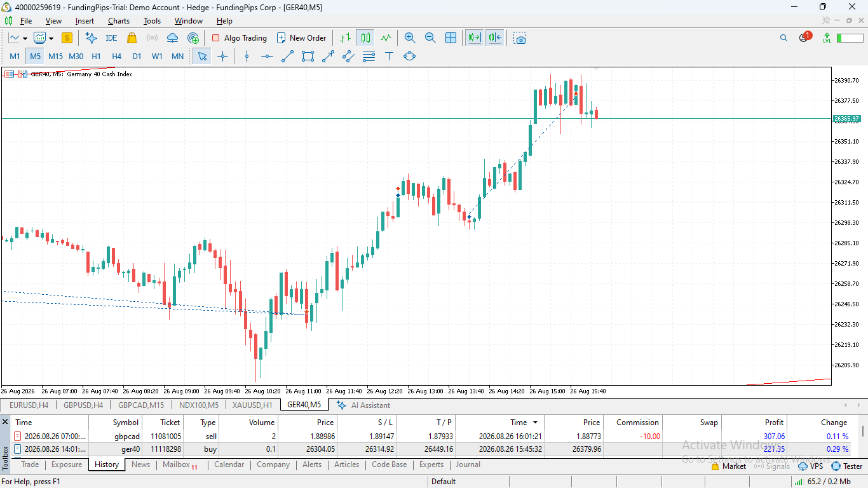Image resolution: width=868 pixels, height=488 pixels.
Task: Sort history by Time column arrow
Action: pos(535,423)
